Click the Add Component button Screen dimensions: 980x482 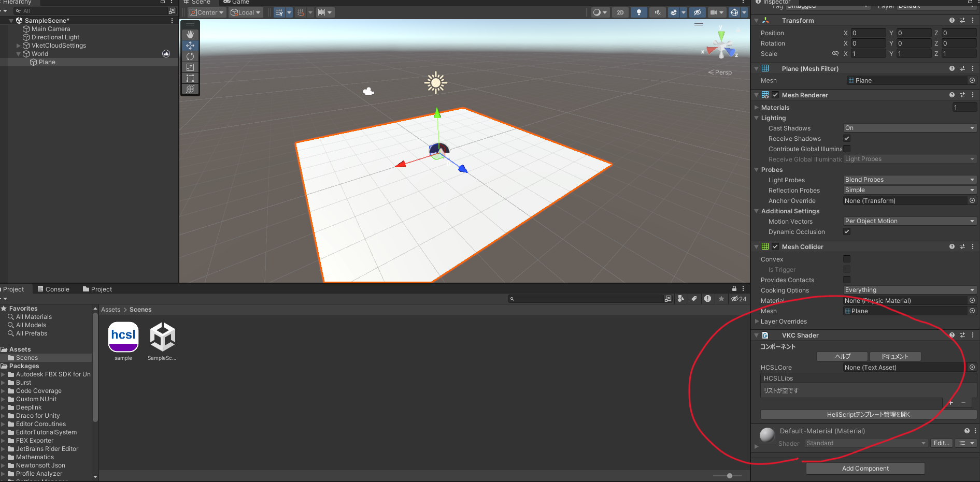pyautogui.click(x=865, y=468)
